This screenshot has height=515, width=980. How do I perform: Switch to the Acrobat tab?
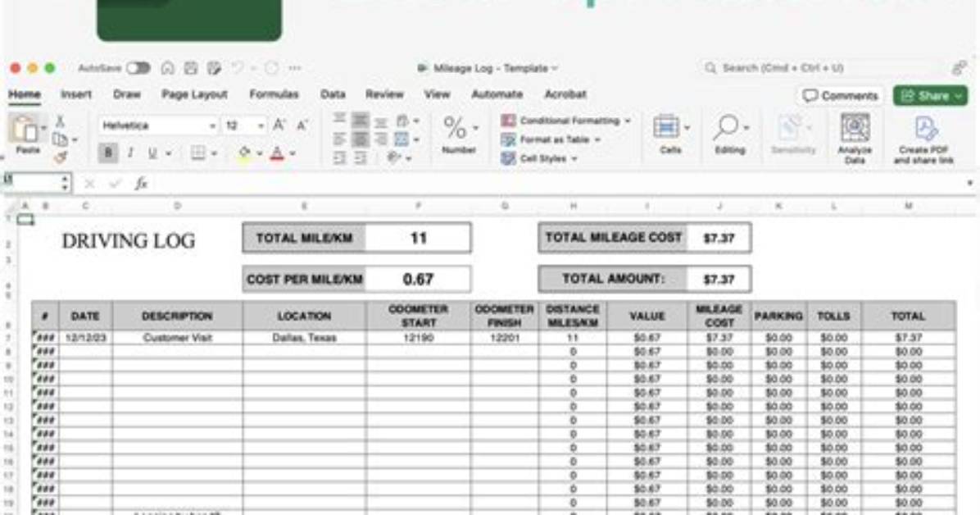click(x=565, y=94)
